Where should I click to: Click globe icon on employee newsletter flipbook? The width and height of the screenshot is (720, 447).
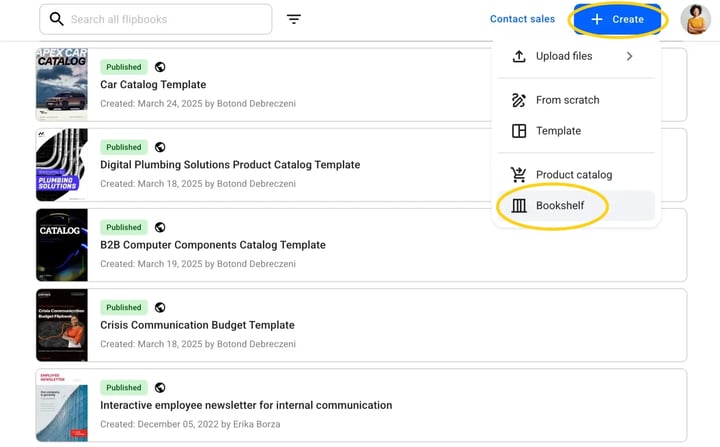click(160, 388)
